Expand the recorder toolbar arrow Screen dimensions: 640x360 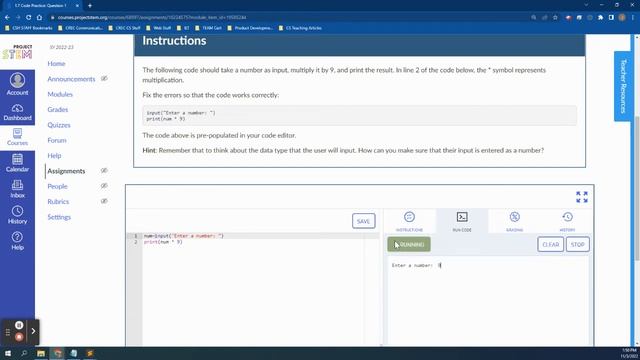click(33, 331)
